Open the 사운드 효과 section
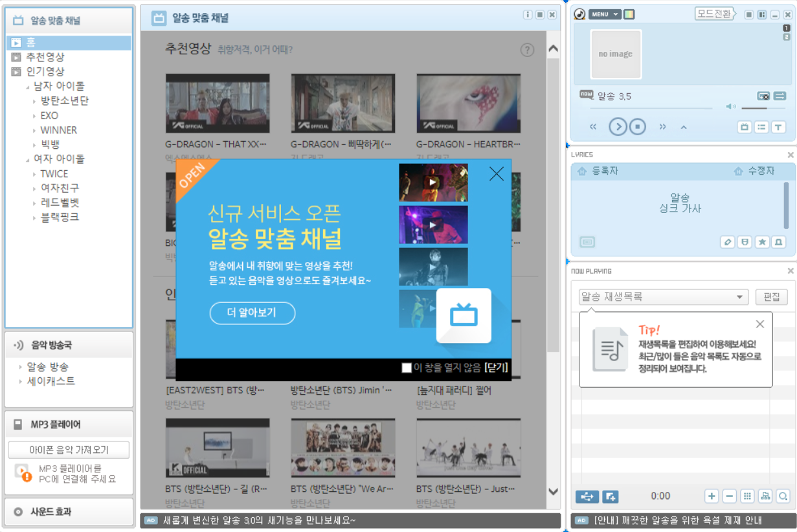The height and width of the screenshot is (532, 797). (69, 511)
